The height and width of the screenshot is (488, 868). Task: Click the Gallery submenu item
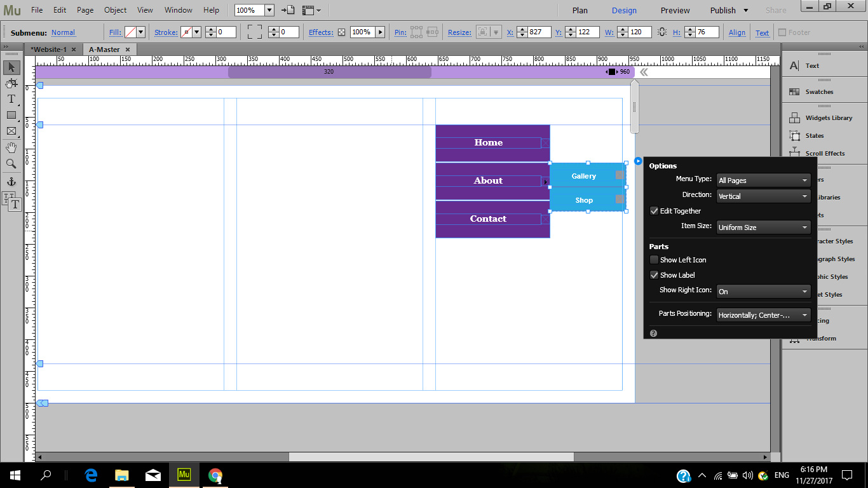click(x=588, y=175)
